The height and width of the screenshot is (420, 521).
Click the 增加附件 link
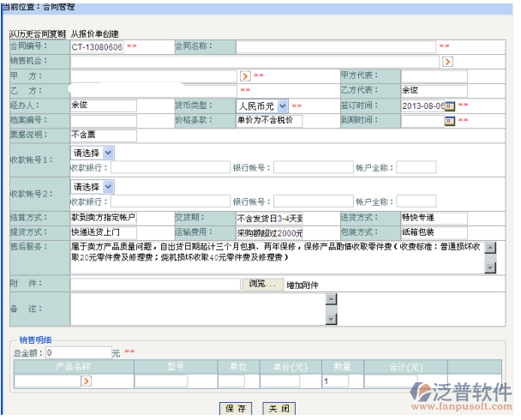coord(302,285)
